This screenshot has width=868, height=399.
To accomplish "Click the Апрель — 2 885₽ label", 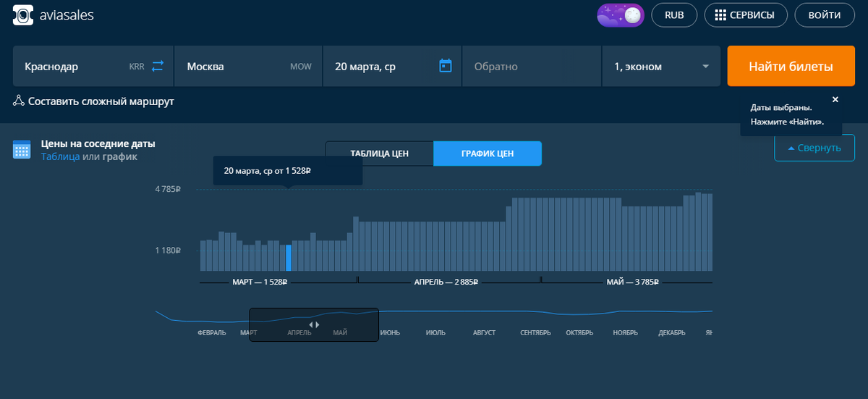I will pyautogui.click(x=446, y=282).
